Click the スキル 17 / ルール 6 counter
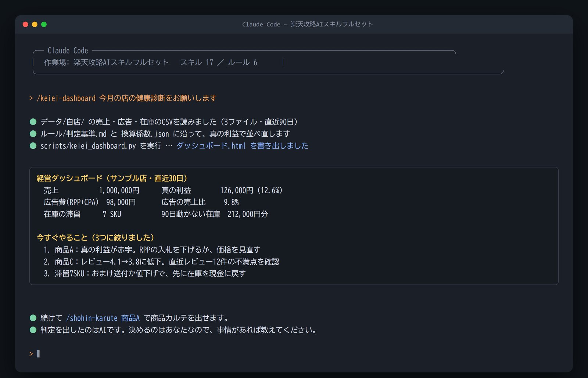 (219, 62)
